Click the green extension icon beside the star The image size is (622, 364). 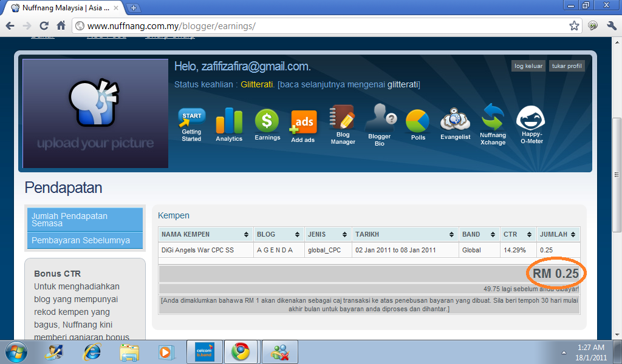[x=593, y=26]
